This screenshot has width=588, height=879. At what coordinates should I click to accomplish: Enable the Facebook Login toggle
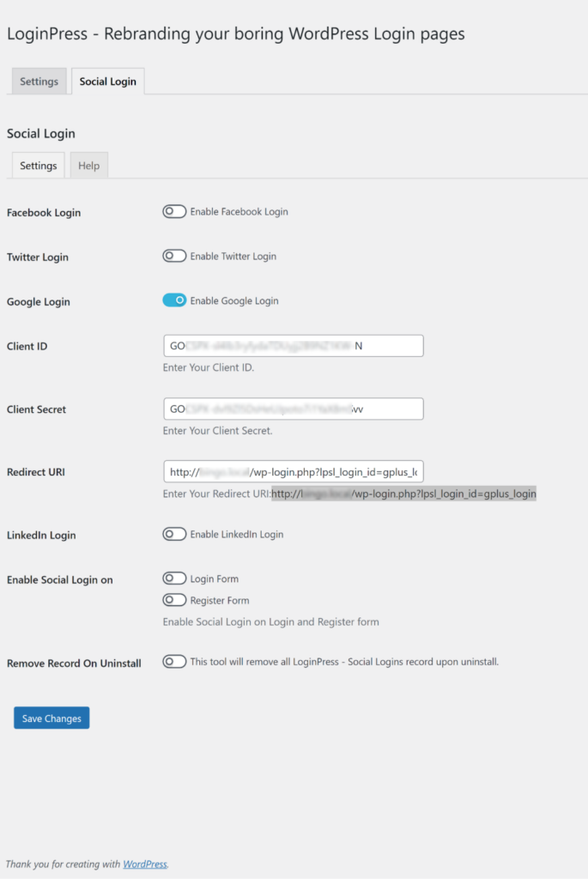174,211
